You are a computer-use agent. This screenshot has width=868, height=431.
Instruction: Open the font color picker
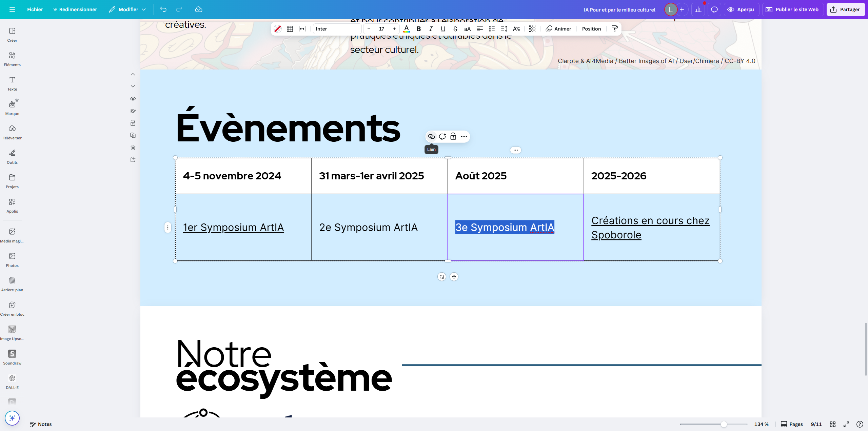407,29
